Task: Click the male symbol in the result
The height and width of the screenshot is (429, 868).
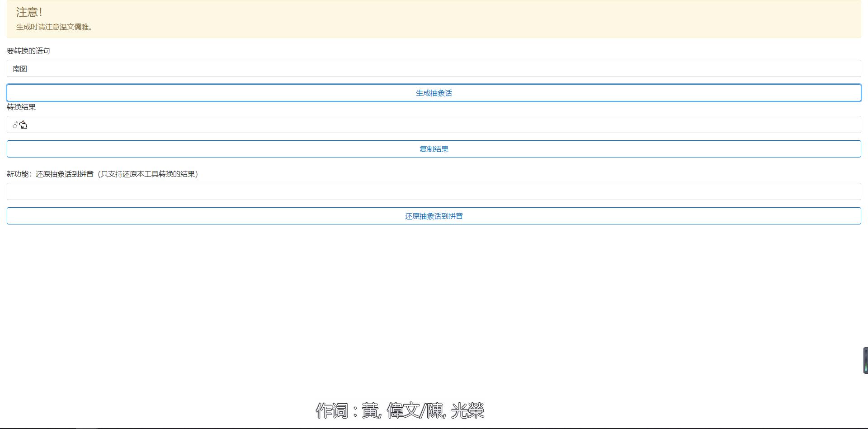Action: (15, 125)
